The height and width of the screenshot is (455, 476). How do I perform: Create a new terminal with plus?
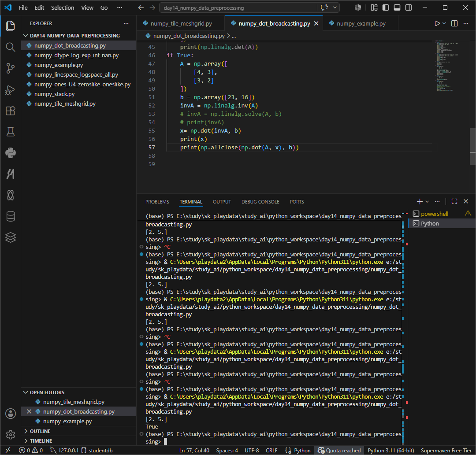(420, 201)
